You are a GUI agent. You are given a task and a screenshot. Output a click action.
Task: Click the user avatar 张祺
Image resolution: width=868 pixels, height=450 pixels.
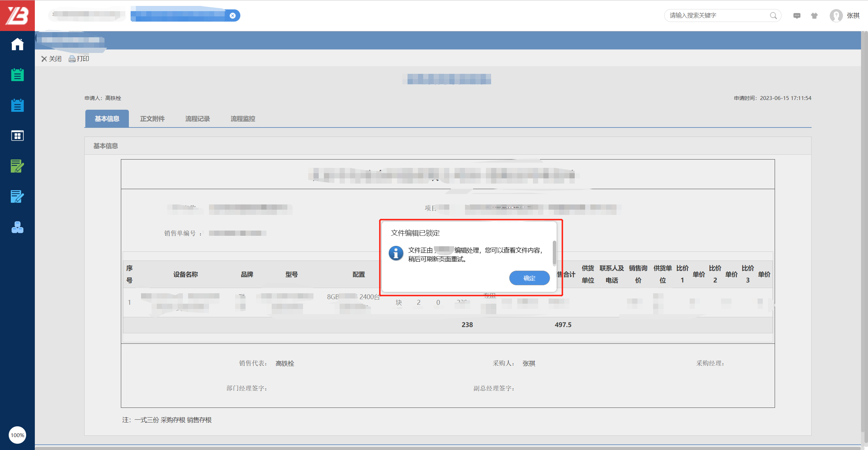click(836, 16)
